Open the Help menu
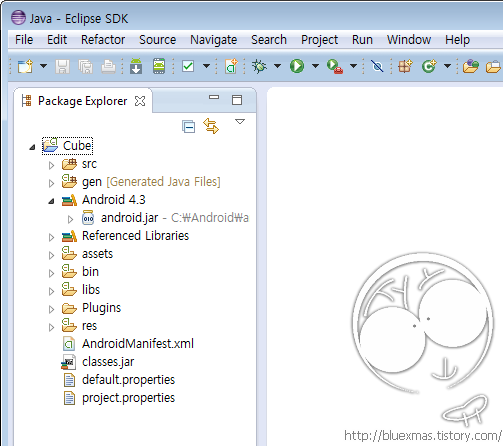Viewport: 503px width, 446px height. click(457, 40)
